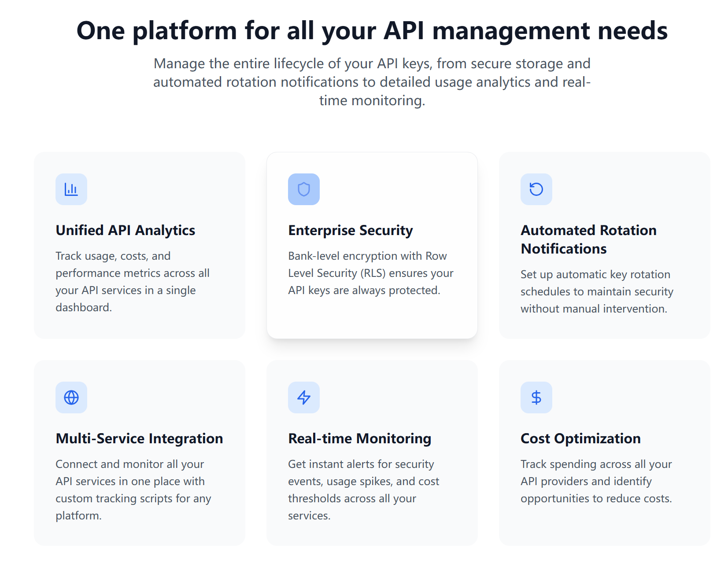Click the description 'Track usage, costs, and performance'
The height and width of the screenshot is (563, 728).
pyautogui.click(x=133, y=282)
